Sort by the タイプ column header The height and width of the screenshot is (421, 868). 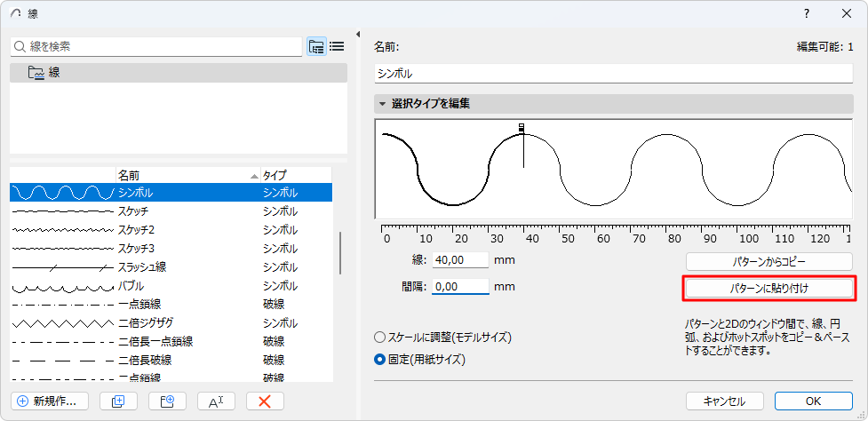296,175
